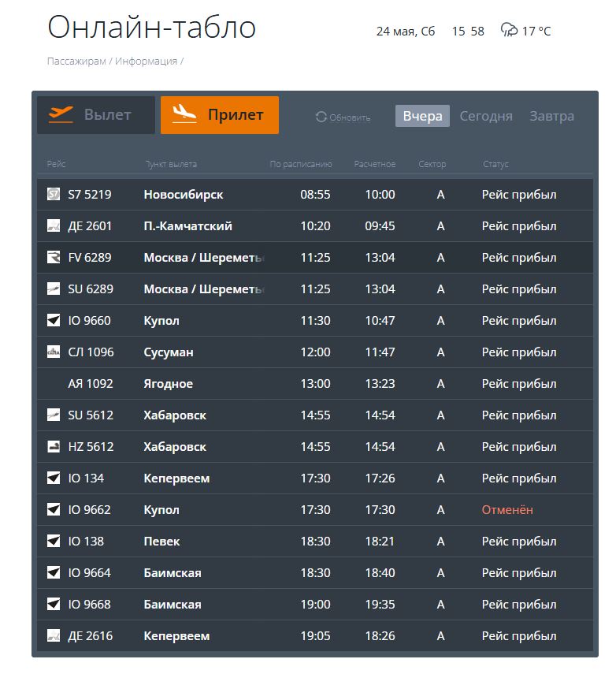Click scheduled time 08:55
616x700 pixels.
click(315, 194)
